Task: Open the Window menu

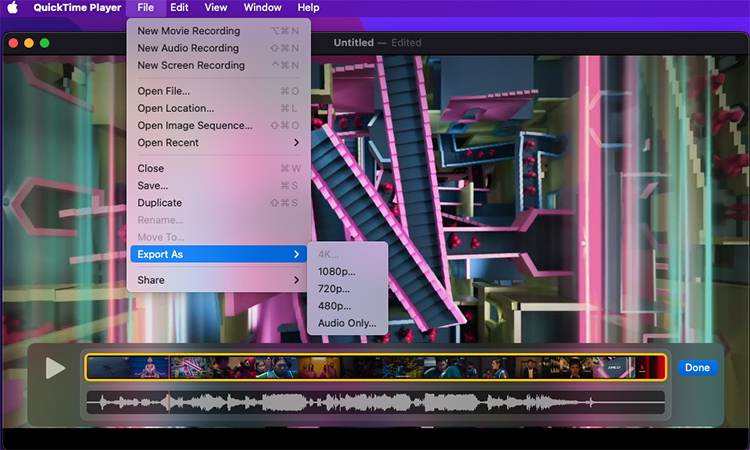Action: point(262,8)
